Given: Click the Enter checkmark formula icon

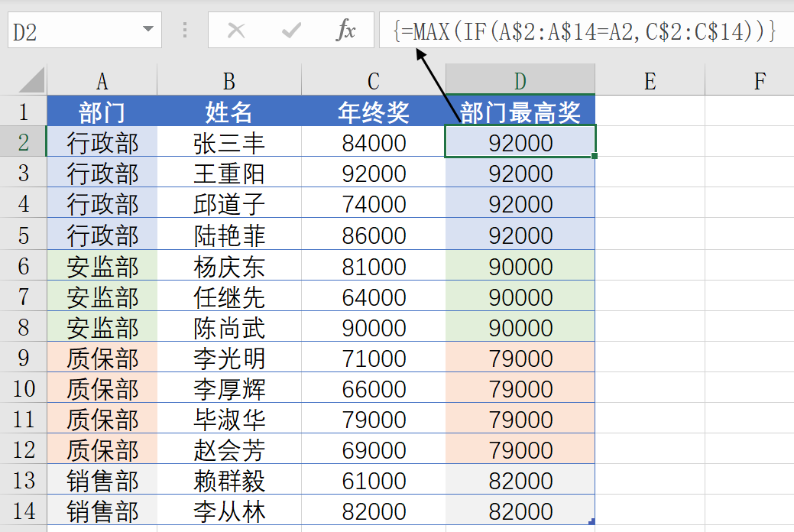Looking at the screenshot, I should coord(291,31).
